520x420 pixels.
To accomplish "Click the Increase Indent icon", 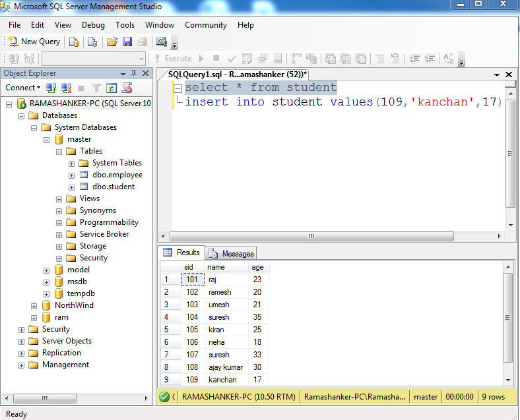I will tap(430, 59).
